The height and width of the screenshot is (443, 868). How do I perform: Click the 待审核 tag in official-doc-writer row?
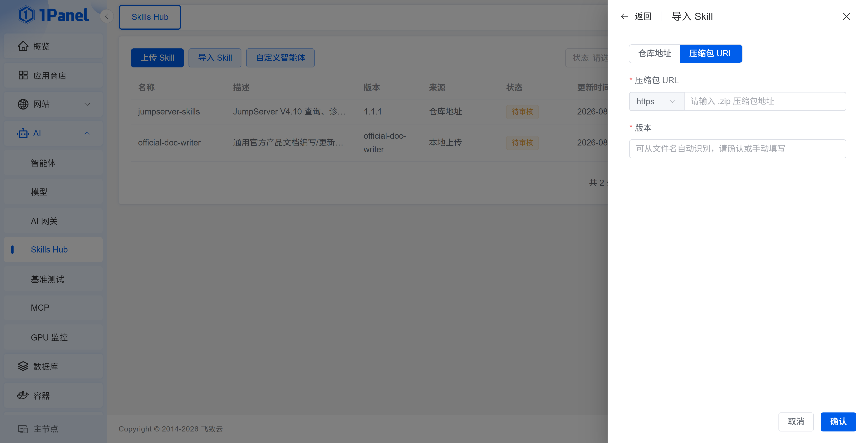pos(522,143)
